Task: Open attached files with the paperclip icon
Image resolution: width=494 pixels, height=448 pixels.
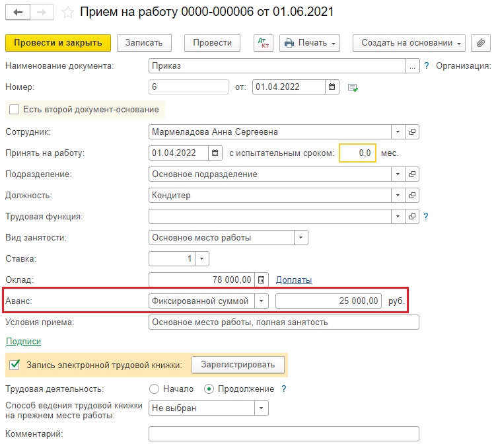Action: (480, 43)
